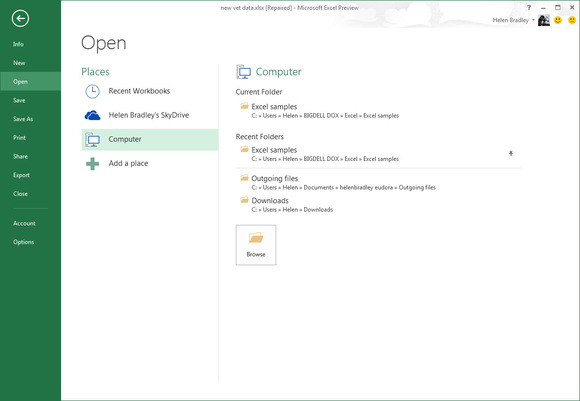Viewport: 580px width, 401px height.
Task: Select Close to close the workbook
Action: (20, 193)
